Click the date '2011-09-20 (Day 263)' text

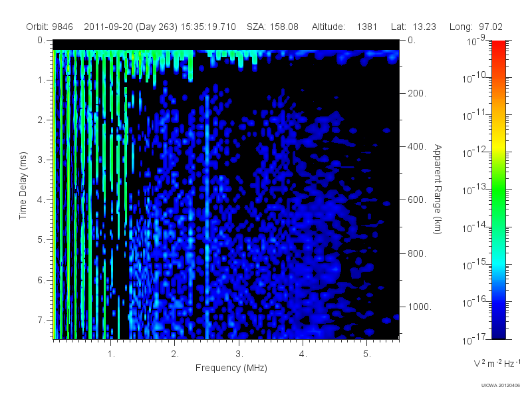point(130,27)
